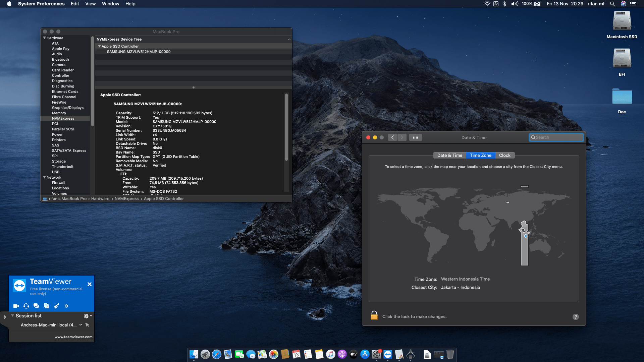Image resolution: width=644 pixels, height=362 pixels.
Task: Click the TeamViewer headset audio icon
Action: pyautogui.click(x=26, y=306)
